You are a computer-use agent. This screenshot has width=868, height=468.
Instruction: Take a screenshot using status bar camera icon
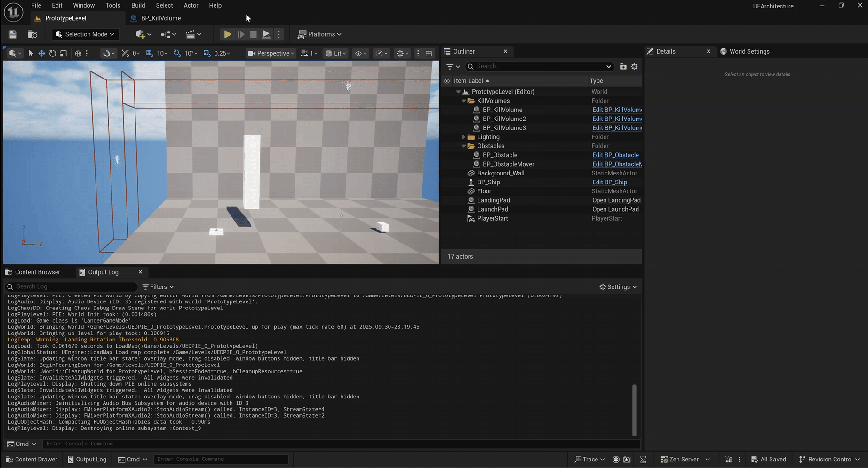point(628,460)
